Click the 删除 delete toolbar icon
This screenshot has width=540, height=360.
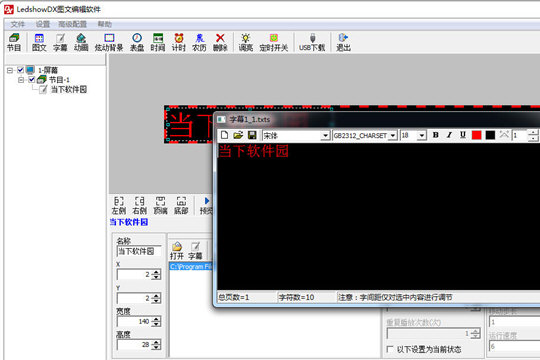[x=220, y=42]
